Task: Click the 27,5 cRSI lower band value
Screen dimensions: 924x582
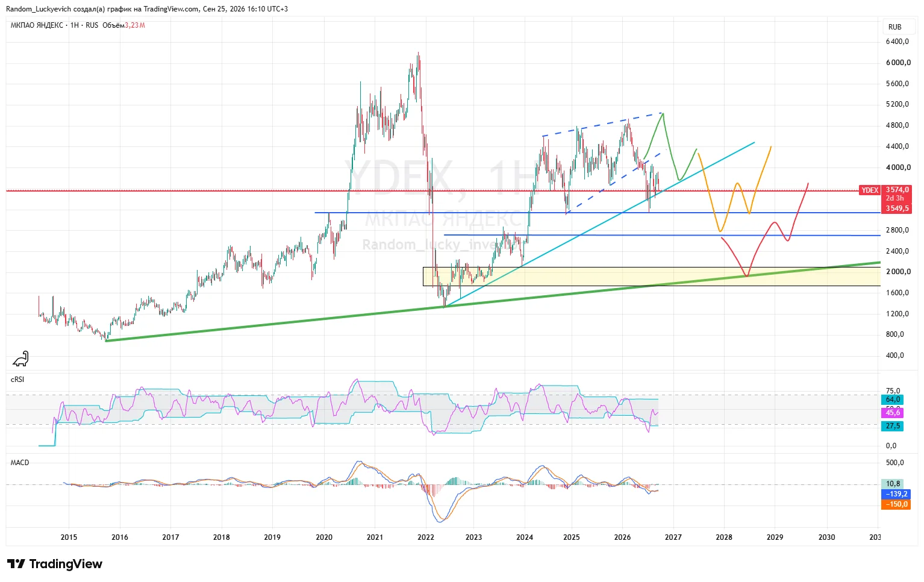Action: (892, 426)
